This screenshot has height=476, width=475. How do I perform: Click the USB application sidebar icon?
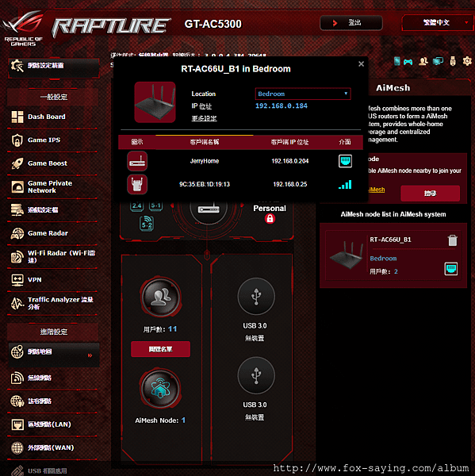(x=17, y=470)
